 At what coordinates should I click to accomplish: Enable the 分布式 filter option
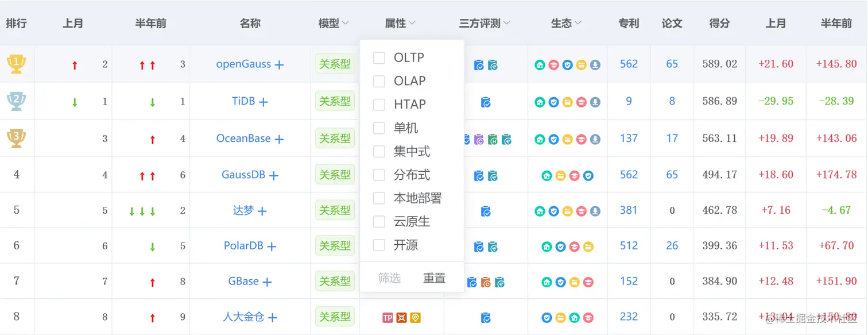pyautogui.click(x=379, y=175)
